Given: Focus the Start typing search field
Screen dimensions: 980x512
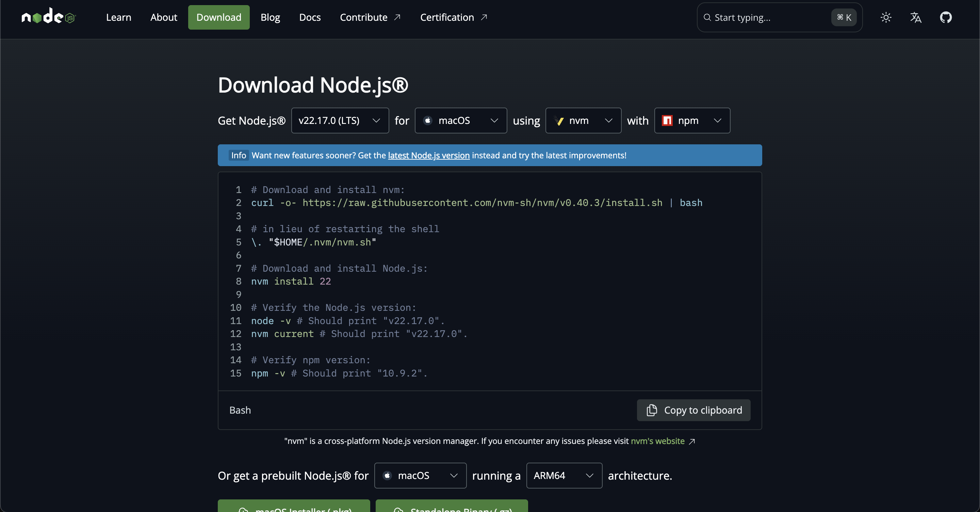Looking at the screenshot, I should click(x=779, y=17).
